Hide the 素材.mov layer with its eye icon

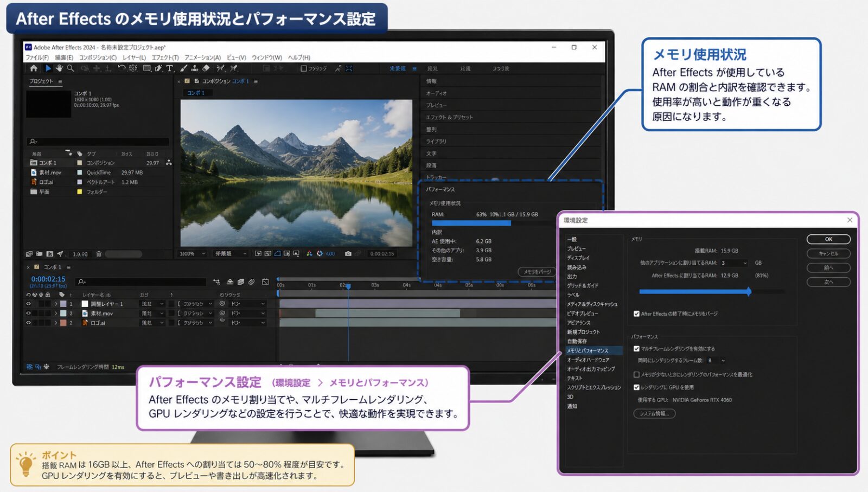click(x=29, y=313)
